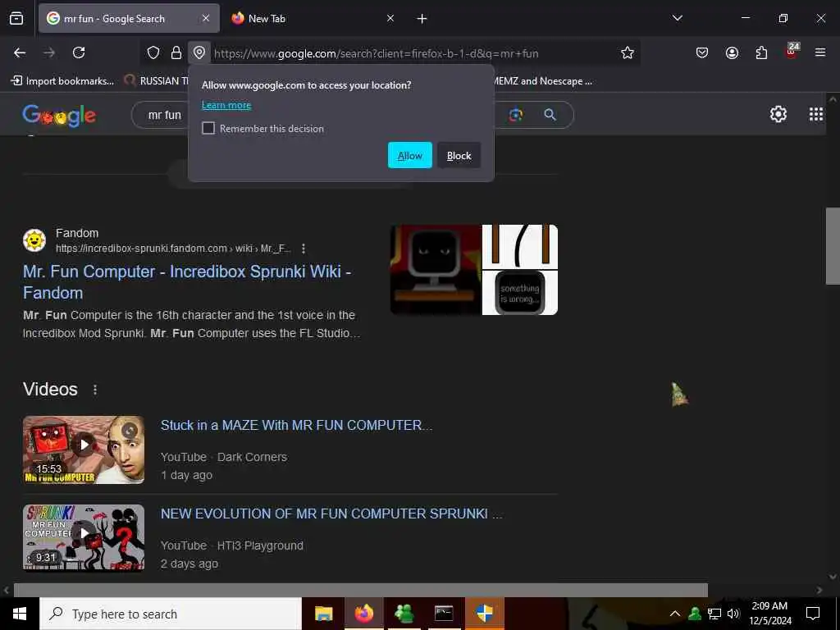Open NEW EVOLUTION OF MR FUN COMPUTER SPRUNKI video link
840x630 pixels.
click(331, 514)
